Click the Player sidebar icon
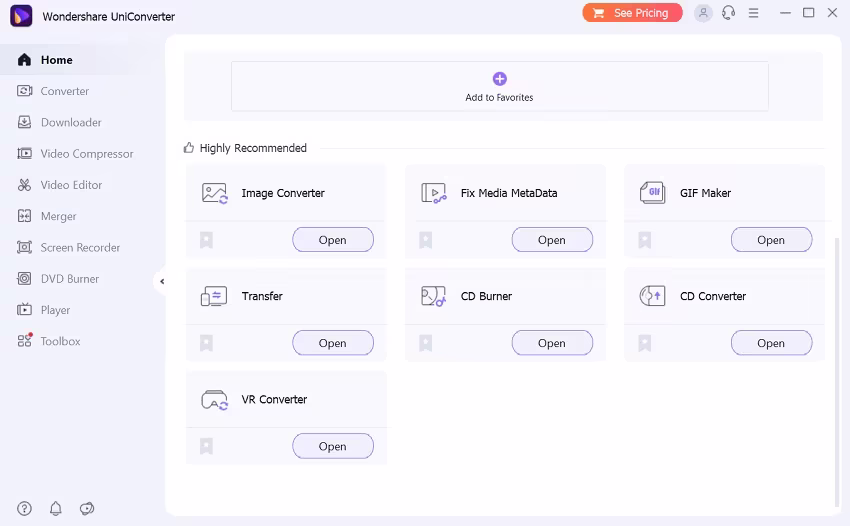The image size is (850, 526). click(x=24, y=310)
